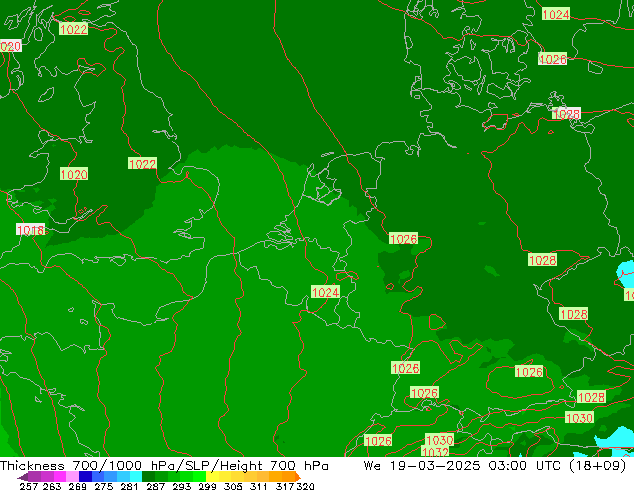Click the legend value 305
Image resolution: width=634 pixels, height=490 pixels.
[233, 486]
